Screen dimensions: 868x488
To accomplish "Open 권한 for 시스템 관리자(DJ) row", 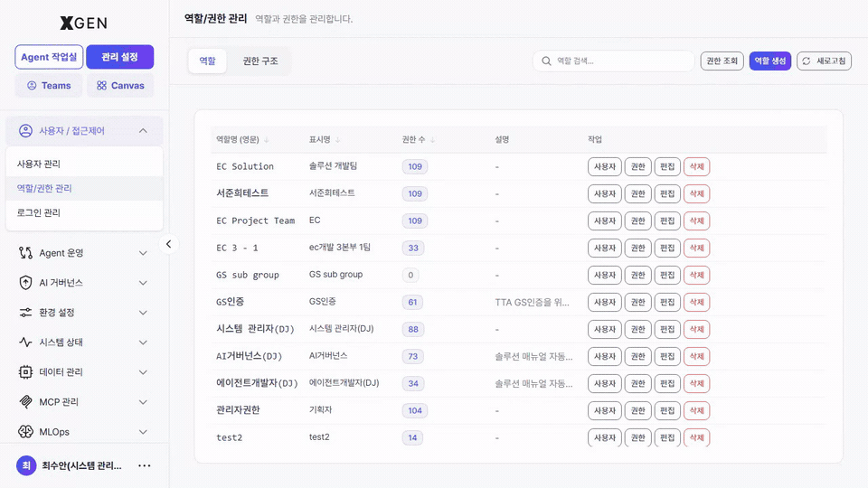I will [x=637, y=329].
